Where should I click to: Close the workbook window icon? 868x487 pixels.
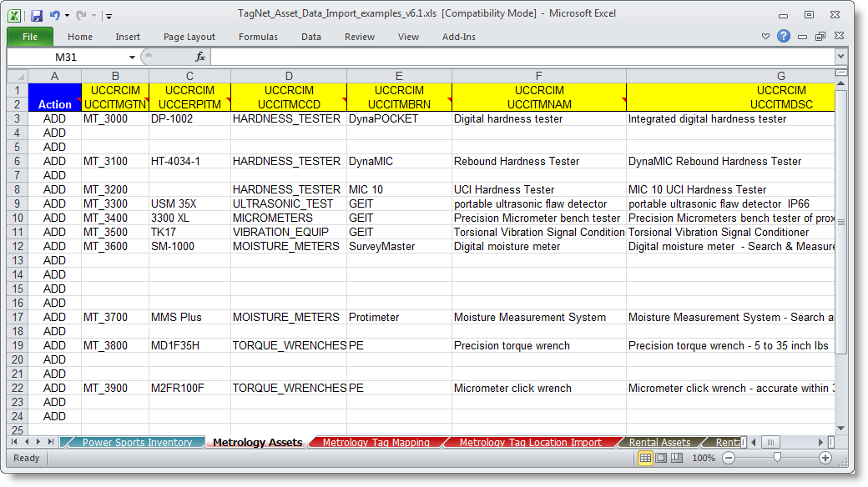pos(840,35)
